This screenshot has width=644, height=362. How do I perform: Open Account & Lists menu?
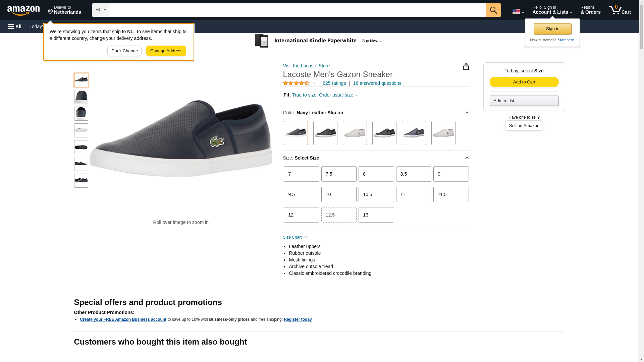[x=552, y=10]
